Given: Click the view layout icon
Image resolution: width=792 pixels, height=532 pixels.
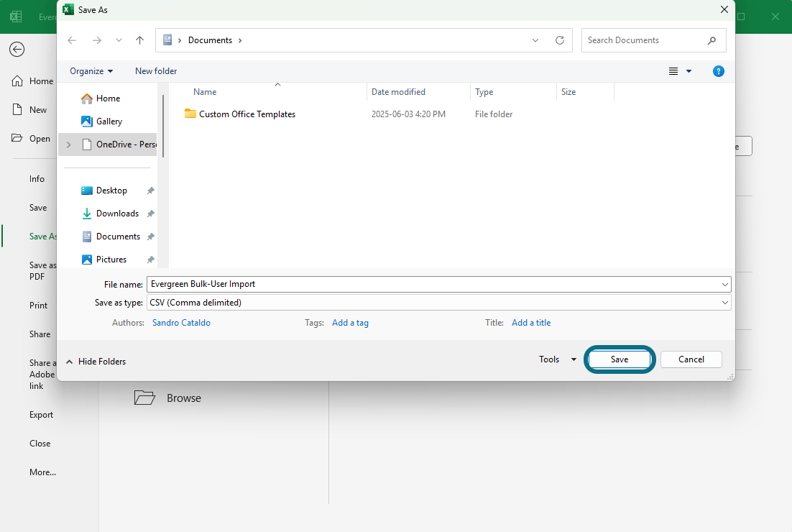Looking at the screenshot, I should (x=673, y=71).
